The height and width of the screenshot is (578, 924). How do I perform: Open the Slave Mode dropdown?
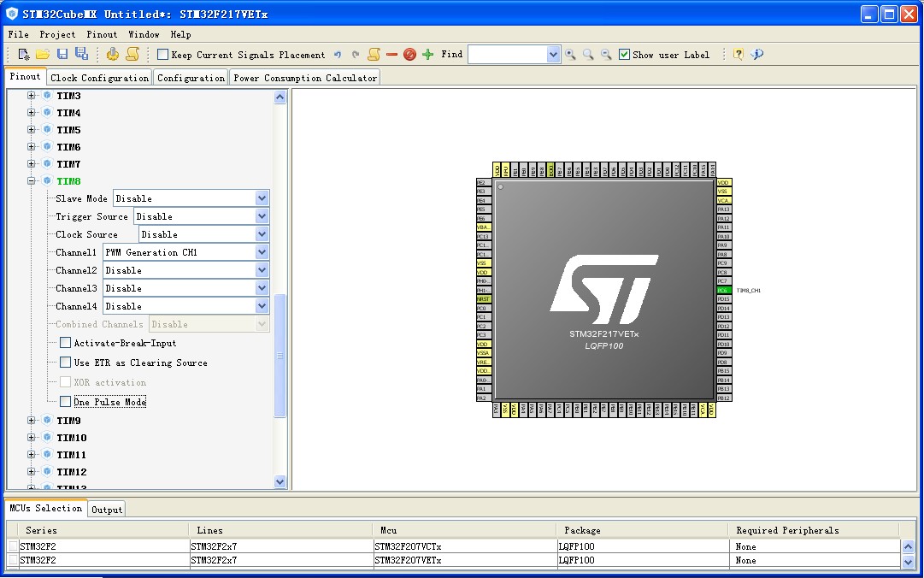(x=262, y=198)
